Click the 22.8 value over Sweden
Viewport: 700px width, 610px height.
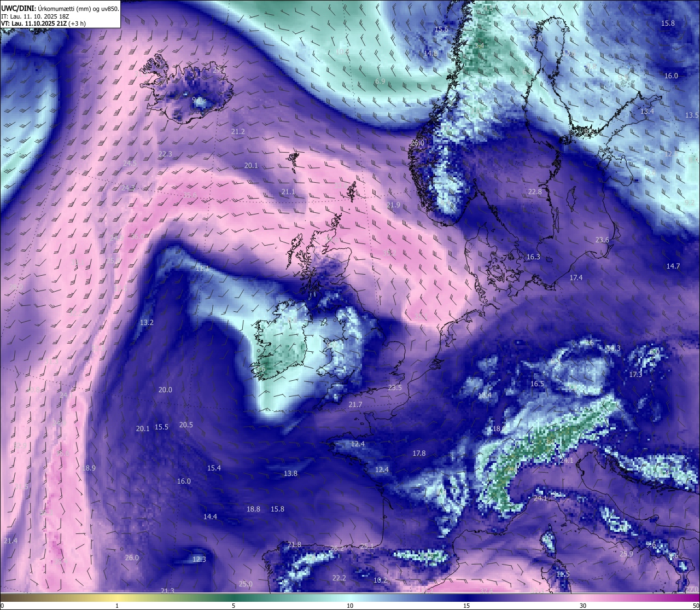(x=535, y=192)
